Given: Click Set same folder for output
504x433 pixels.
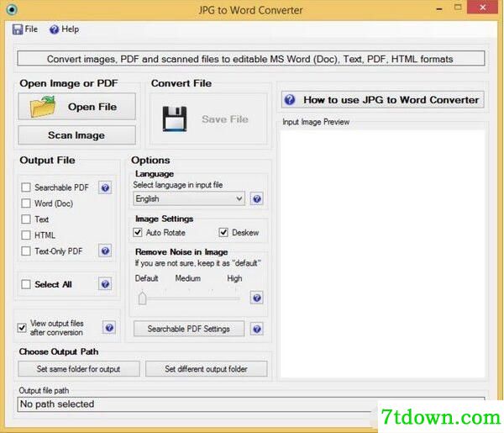Looking at the screenshot, I should [x=79, y=369].
